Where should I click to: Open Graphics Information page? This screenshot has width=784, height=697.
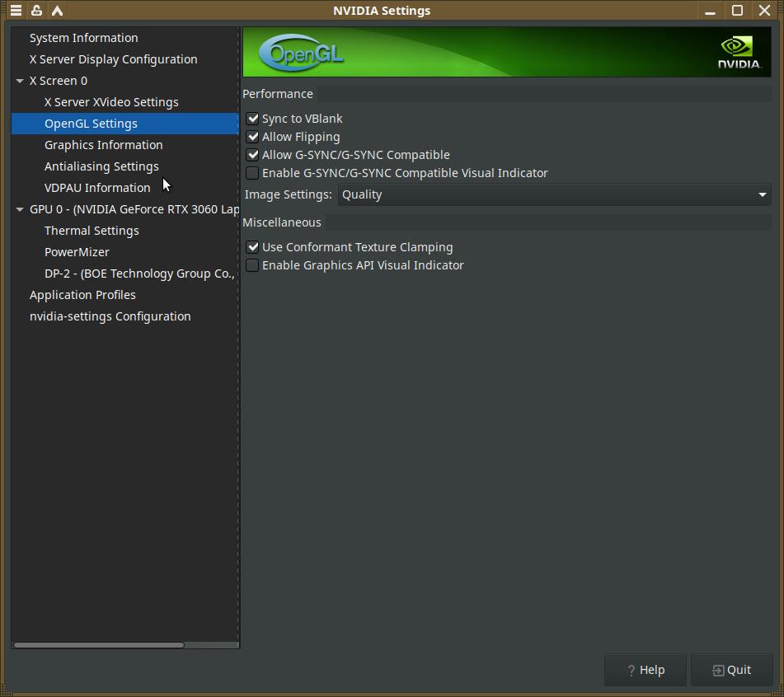[x=104, y=145]
